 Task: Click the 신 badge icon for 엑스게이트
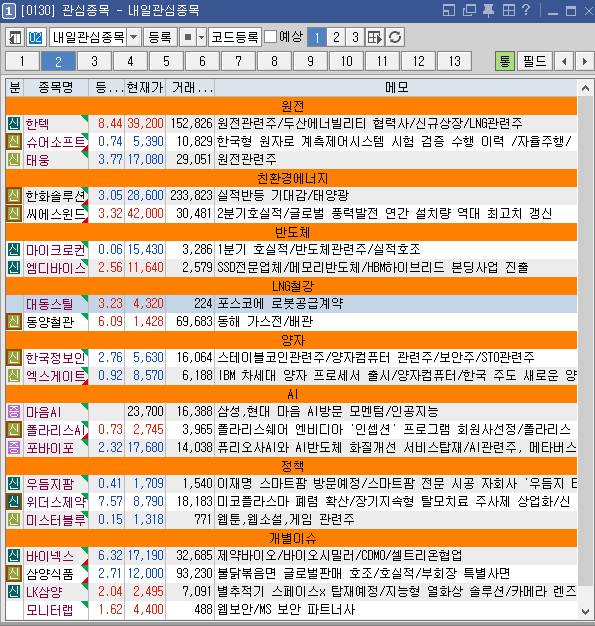[14, 375]
